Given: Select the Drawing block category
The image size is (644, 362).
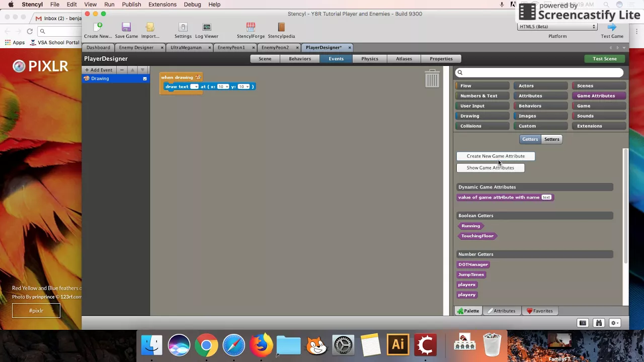Looking at the screenshot, I should (x=482, y=116).
